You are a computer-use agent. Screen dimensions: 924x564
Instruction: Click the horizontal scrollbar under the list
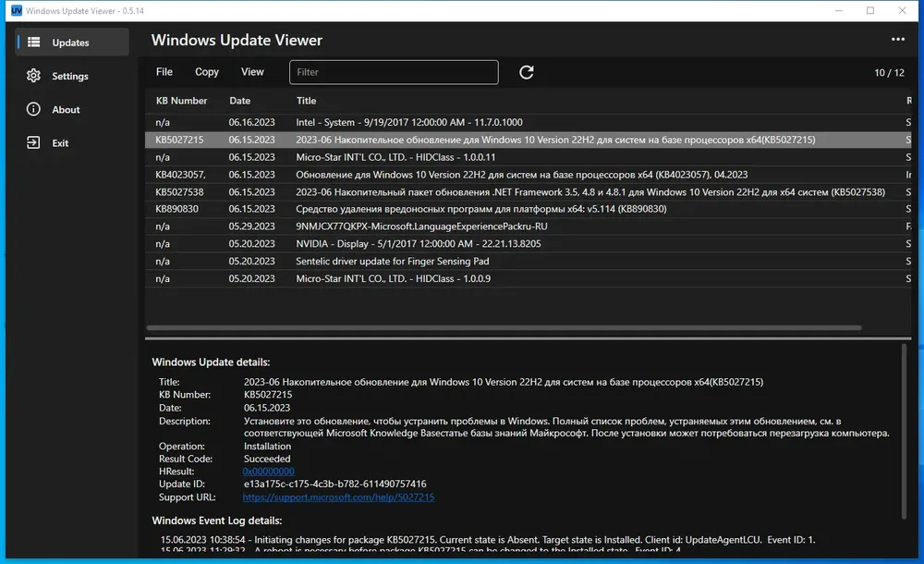pyautogui.click(x=504, y=327)
